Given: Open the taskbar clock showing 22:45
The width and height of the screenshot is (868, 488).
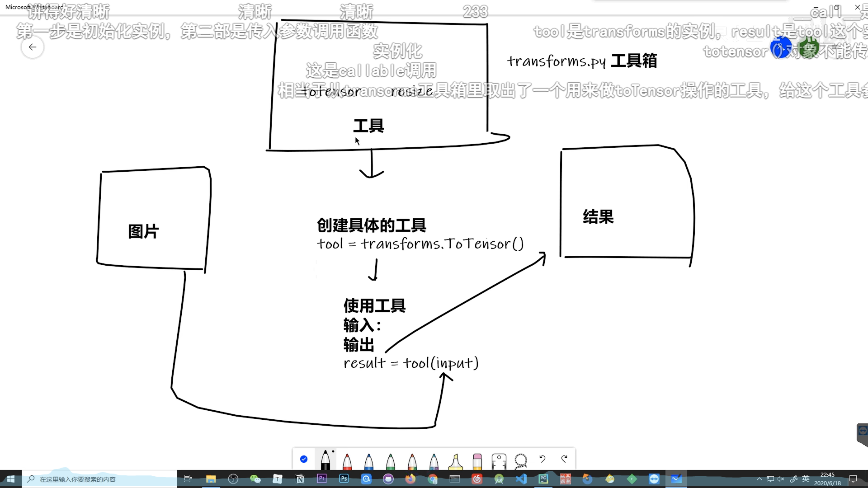Looking at the screenshot, I should point(827,479).
